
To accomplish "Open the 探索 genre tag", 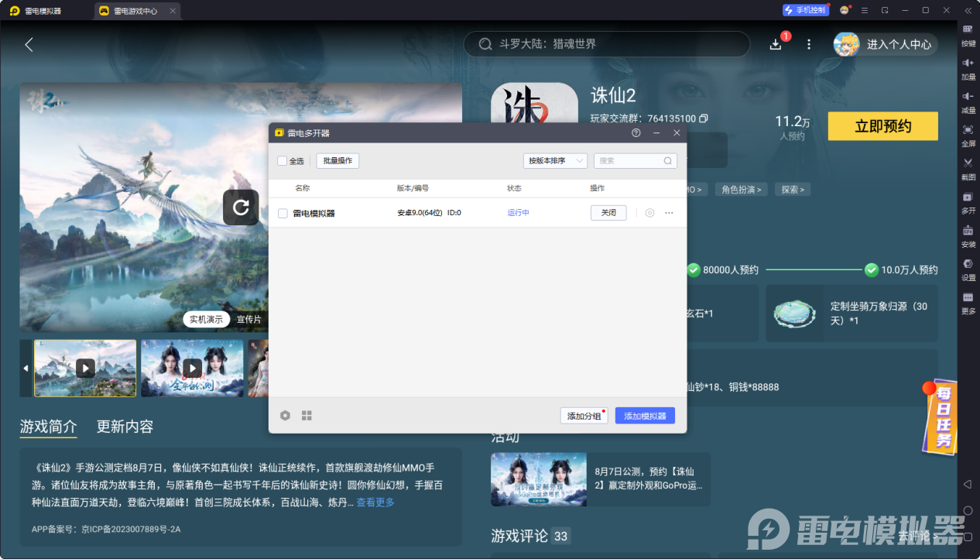I will (793, 189).
